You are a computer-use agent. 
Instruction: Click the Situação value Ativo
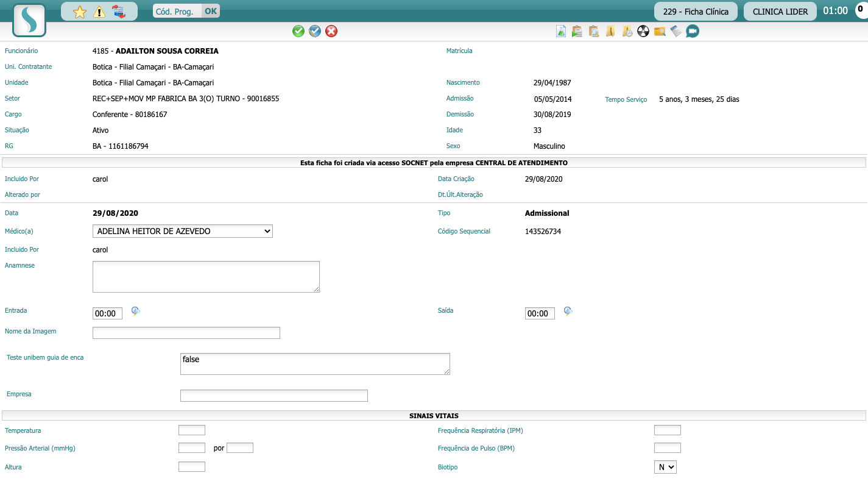coord(101,130)
